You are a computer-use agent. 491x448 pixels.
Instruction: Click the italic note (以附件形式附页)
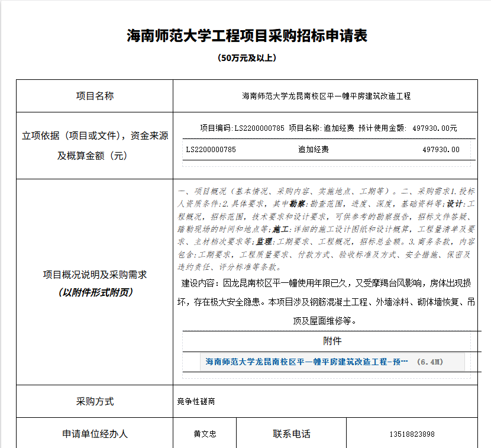(95, 292)
